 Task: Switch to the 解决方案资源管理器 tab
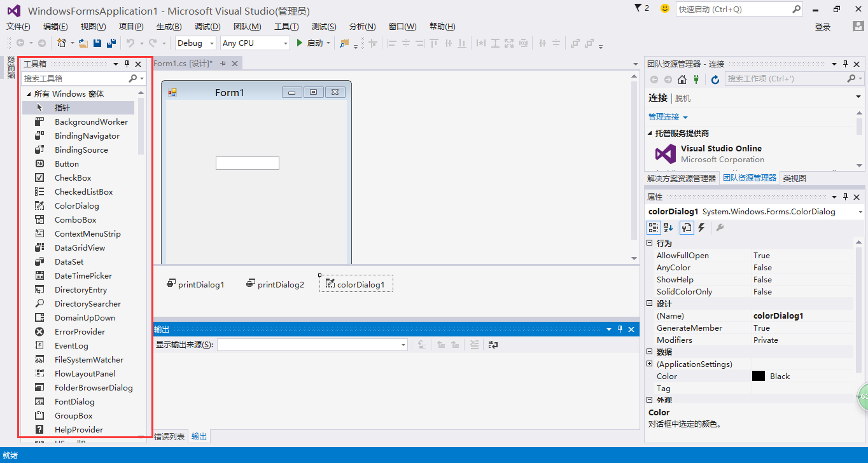(x=682, y=178)
